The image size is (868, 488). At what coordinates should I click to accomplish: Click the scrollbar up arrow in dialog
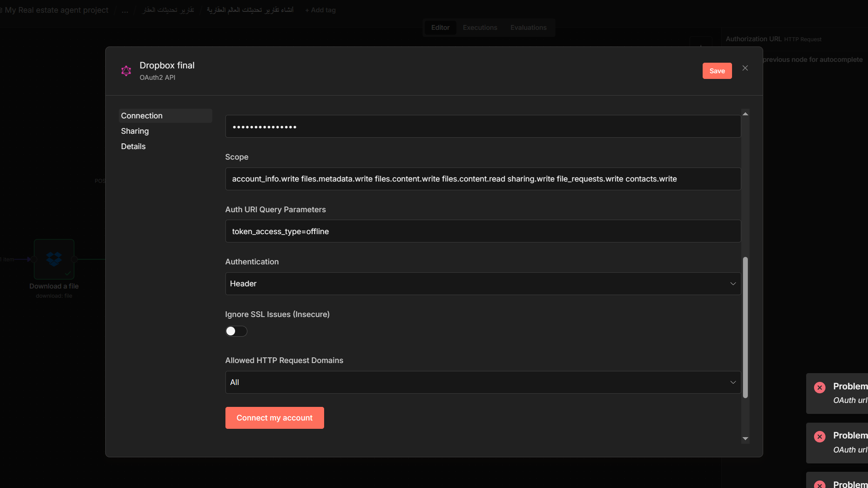click(x=745, y=114)
